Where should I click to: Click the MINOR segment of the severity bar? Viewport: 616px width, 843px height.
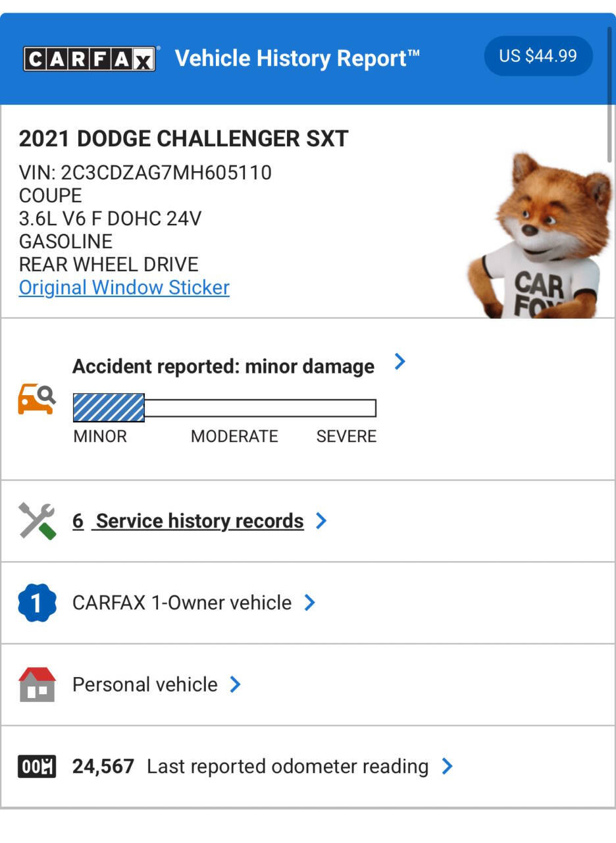click(109, 408)
